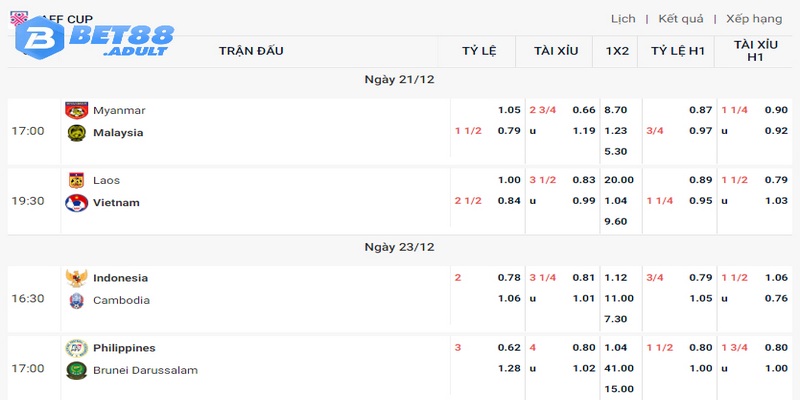
Task: Click the Philippines team crest icon
Action: point(76,348)
